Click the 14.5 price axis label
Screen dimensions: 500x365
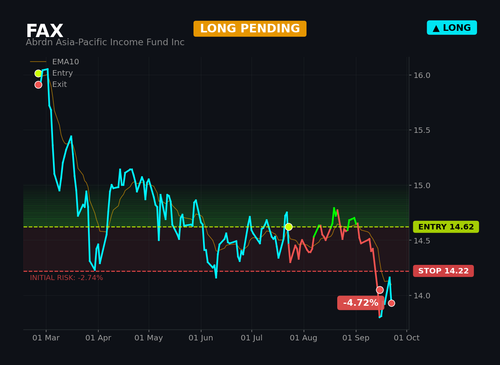pos(422,241)
